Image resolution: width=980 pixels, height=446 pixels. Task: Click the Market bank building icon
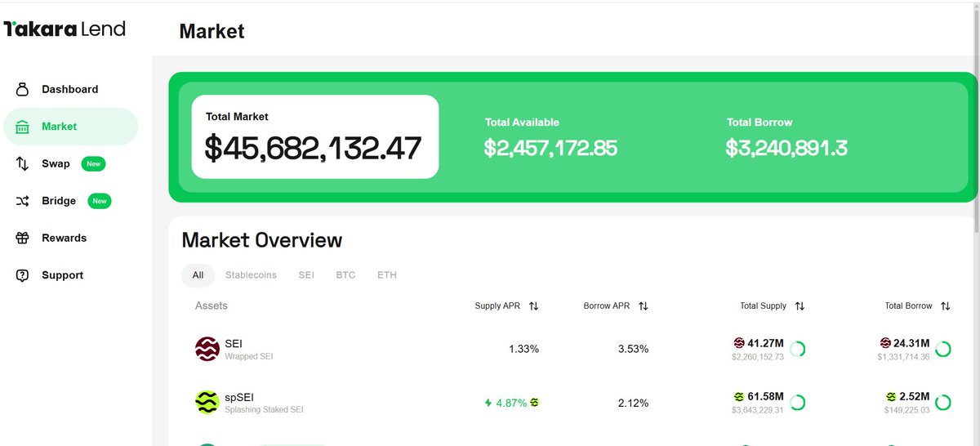23,127
